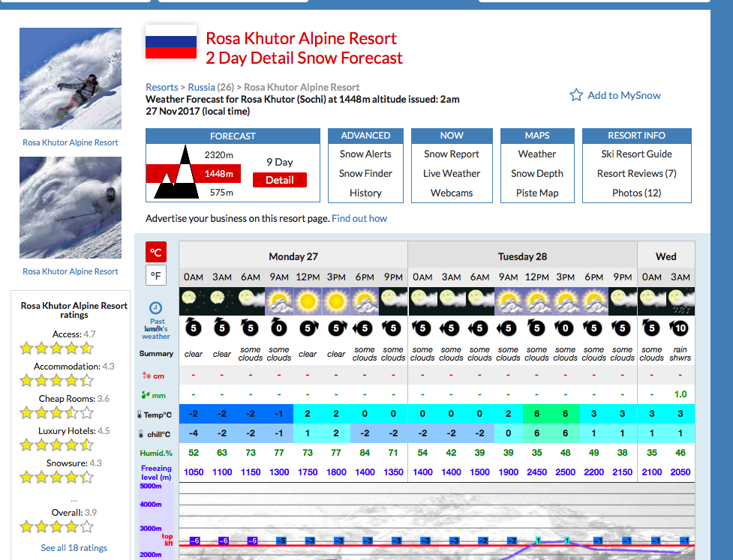Open Snow Alerts under Advanced
This screenshot has width=733, height=560.
click(x=365, y=154)
